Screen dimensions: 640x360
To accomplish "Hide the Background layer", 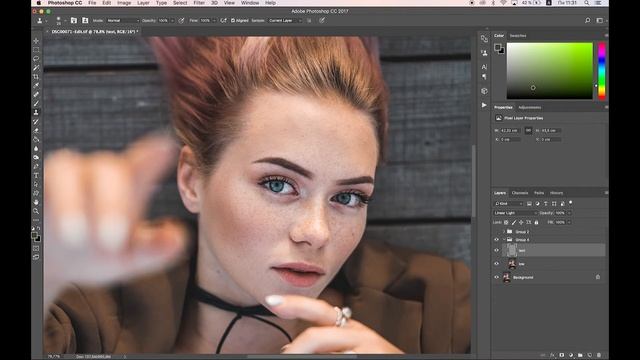I will point(496,277).
